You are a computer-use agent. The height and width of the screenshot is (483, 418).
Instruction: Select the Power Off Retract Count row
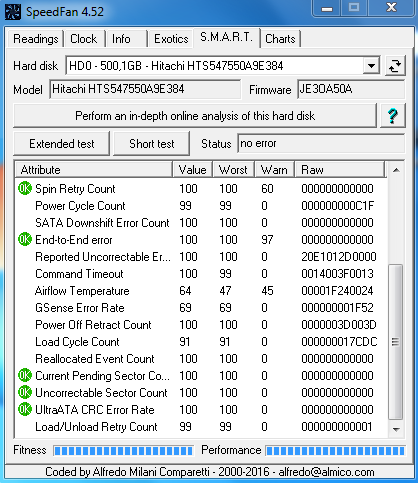201,325
